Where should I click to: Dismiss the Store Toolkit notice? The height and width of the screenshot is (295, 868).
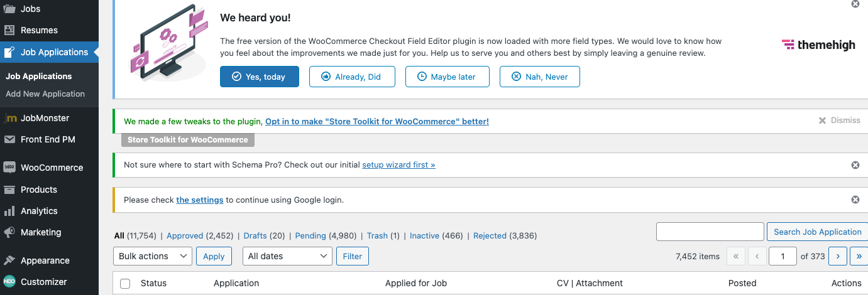click(x=839, y=121)
